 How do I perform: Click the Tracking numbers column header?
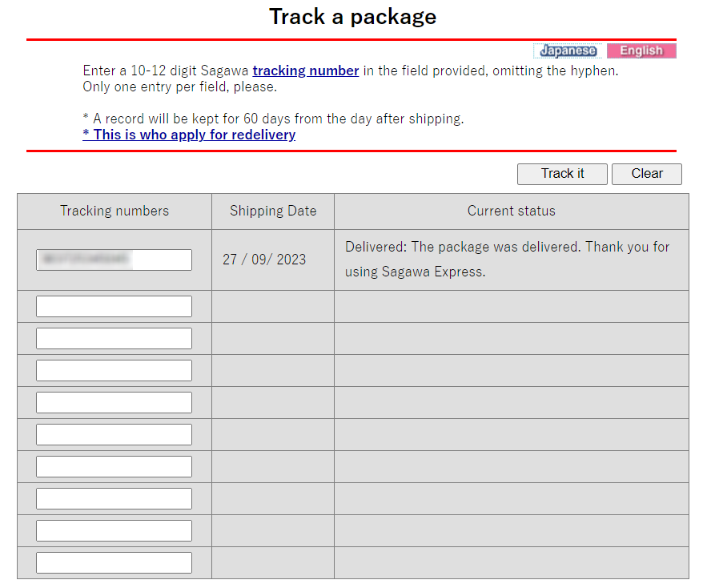pos(114,211)
